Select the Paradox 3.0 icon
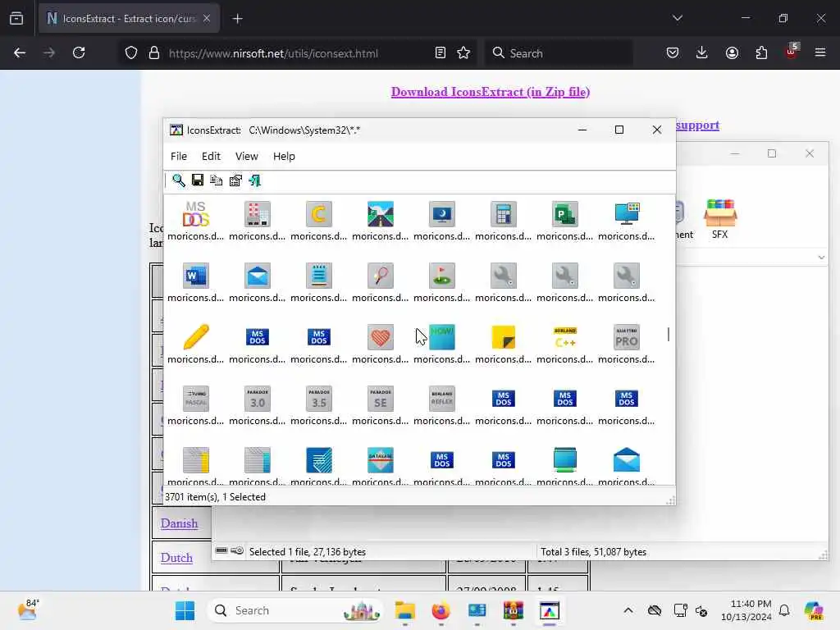840x630 pixels. [257, 399]
